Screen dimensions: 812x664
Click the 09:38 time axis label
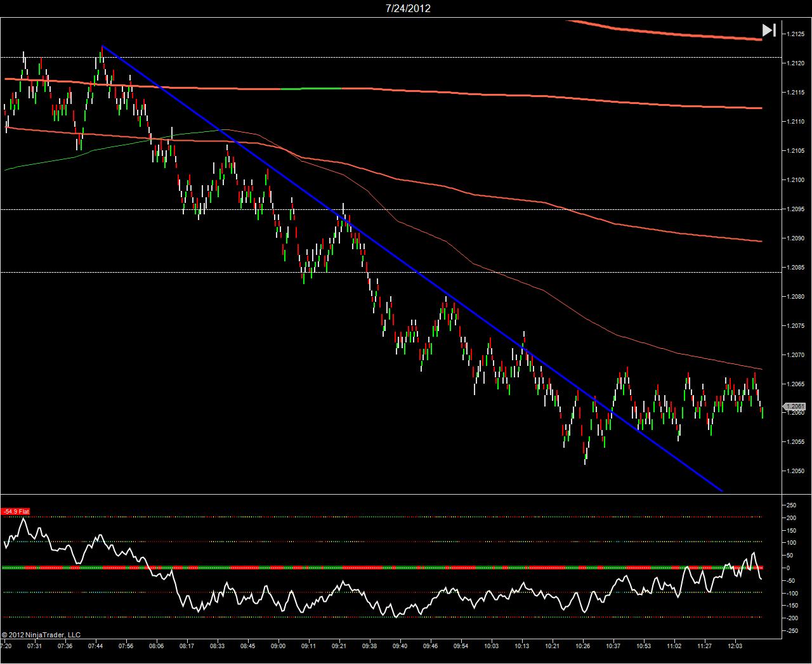(369, 646)
